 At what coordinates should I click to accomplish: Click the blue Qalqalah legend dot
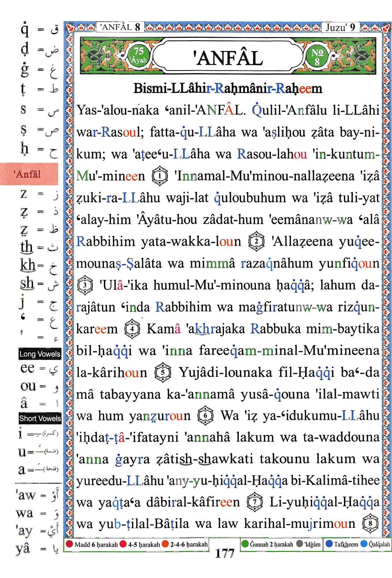click(364, 544)
